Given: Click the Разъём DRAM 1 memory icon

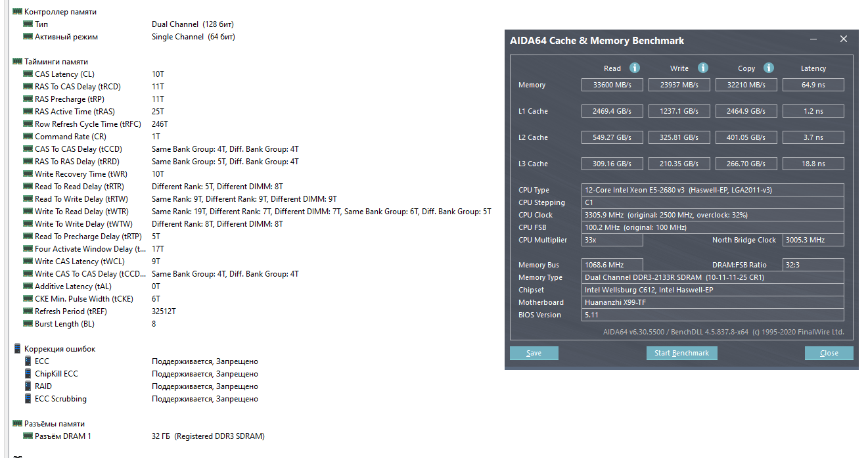Looking at the screenshot, I should pyautogui.click(x=28, y=436).
